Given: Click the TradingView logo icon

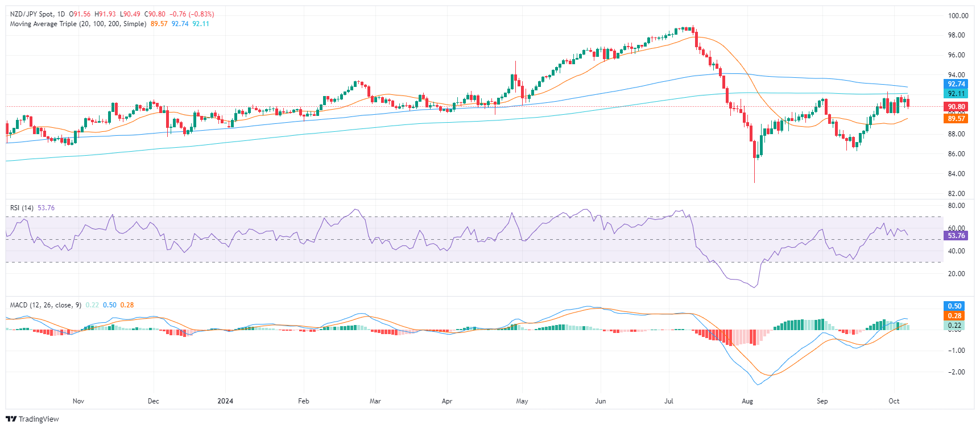Looking at the screenshot, I should (11, 419).
